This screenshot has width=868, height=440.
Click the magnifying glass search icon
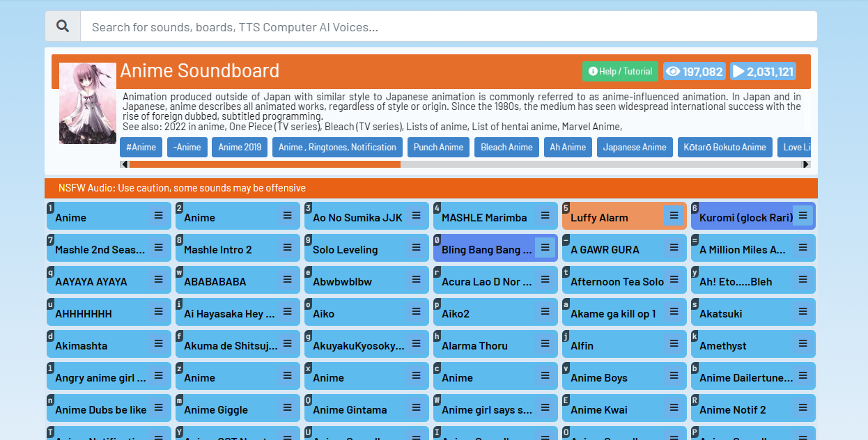(63, 26)
